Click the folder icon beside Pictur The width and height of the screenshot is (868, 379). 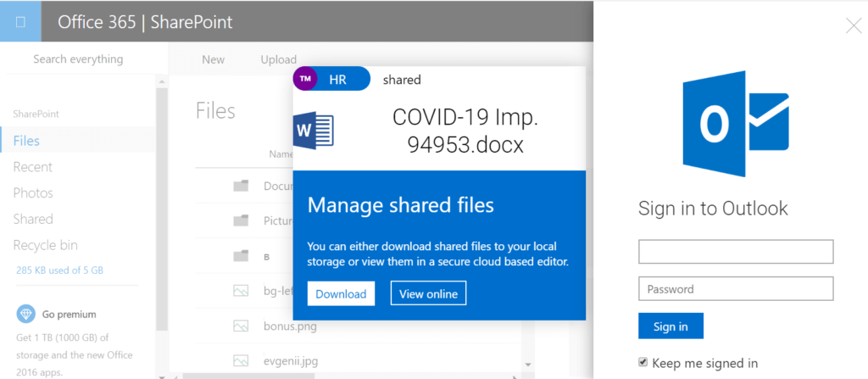(241, 221)
